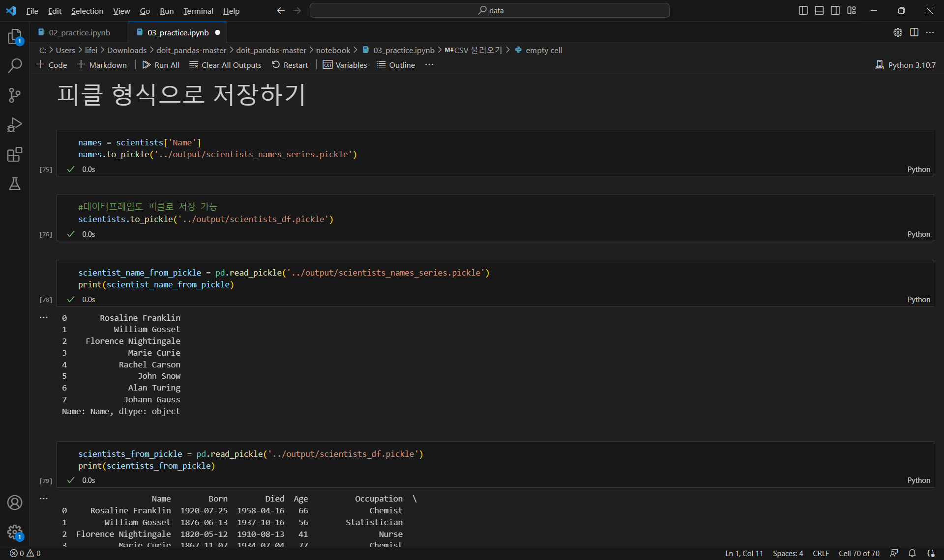Open the notebook toolbar more actions ellipsis
The height and width of the screenshot is (560, 944).
[x=429, y=65]
